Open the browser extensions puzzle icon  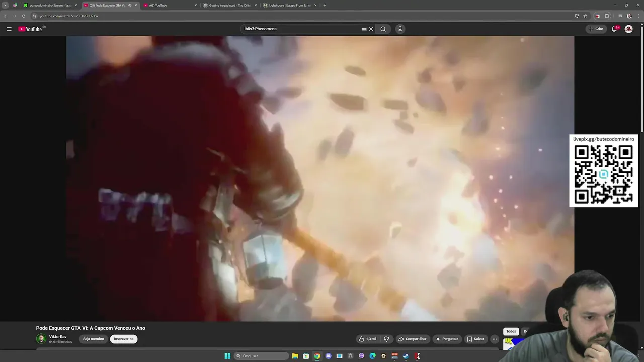607,16
